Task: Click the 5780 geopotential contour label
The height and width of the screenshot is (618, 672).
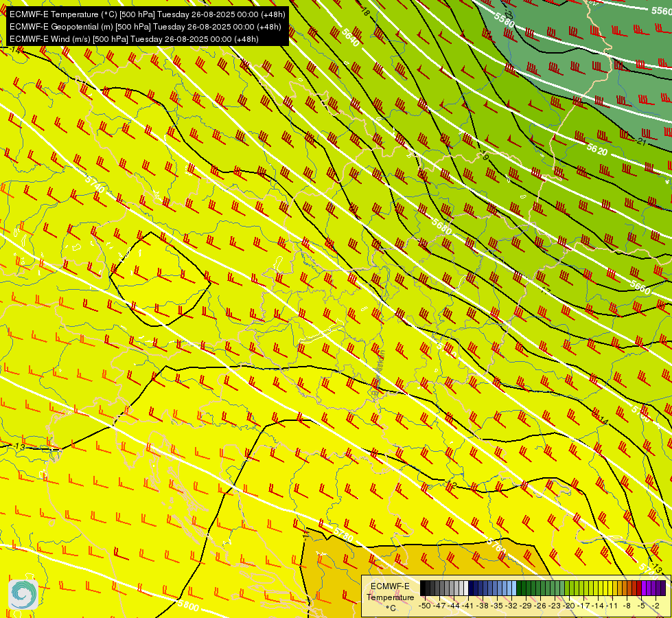Action: 343,535
